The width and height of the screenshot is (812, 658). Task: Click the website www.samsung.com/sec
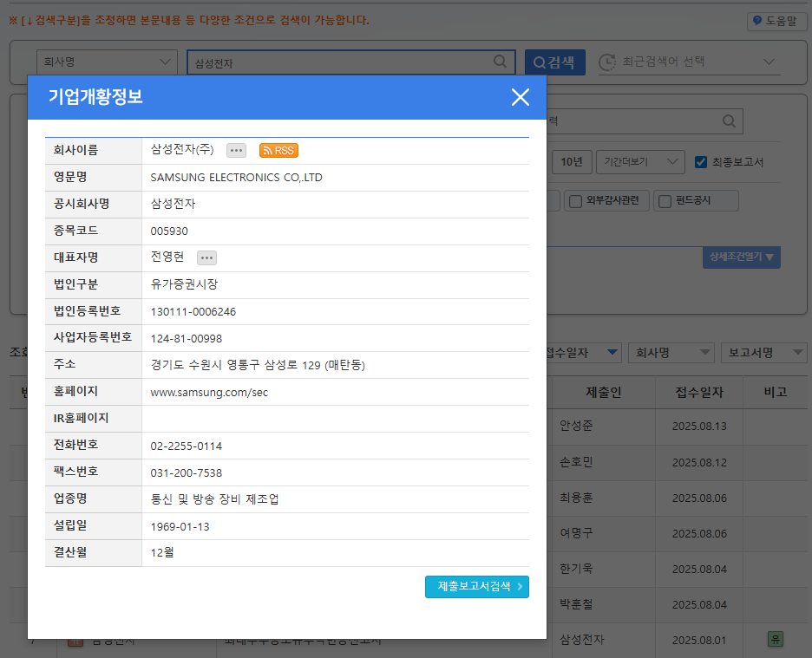point(209,393)
